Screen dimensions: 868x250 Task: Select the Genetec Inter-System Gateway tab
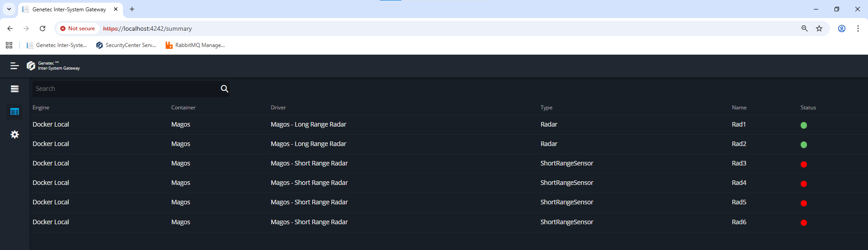click(x=69, y=9)
